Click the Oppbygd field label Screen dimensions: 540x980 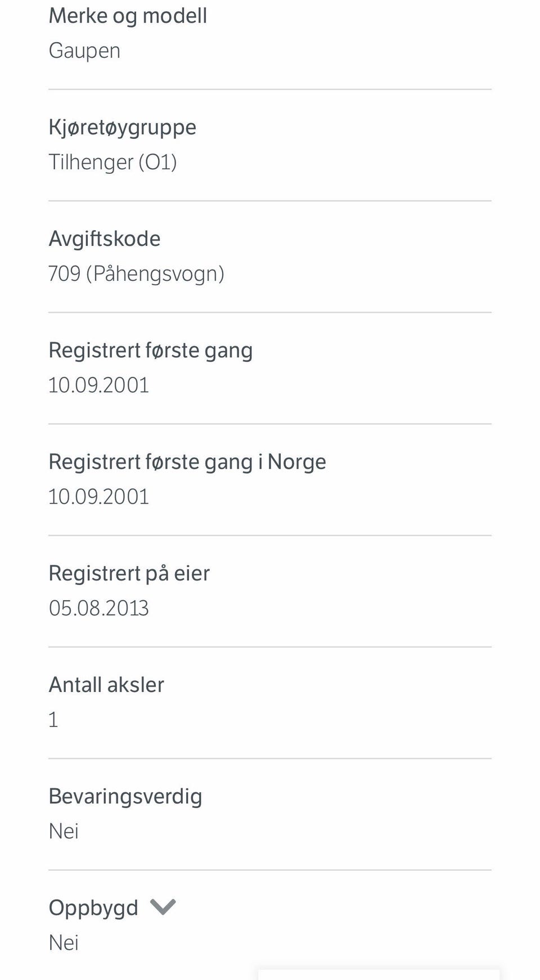(x=93, y=907)
